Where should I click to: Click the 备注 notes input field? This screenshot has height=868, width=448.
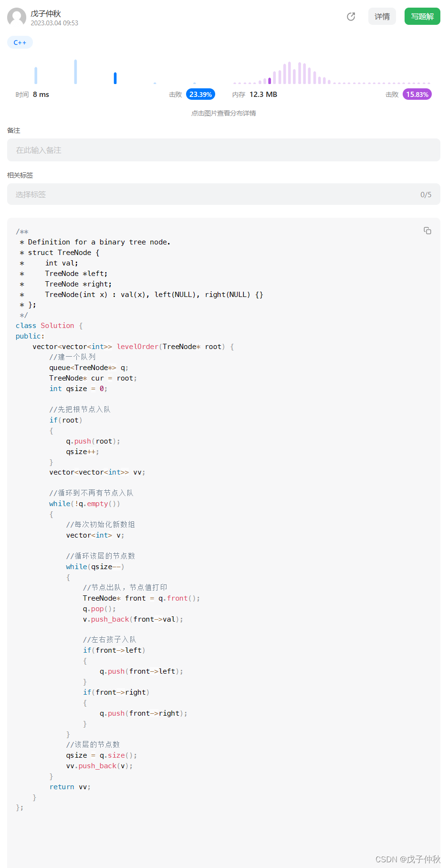click(x=224, y=150)
